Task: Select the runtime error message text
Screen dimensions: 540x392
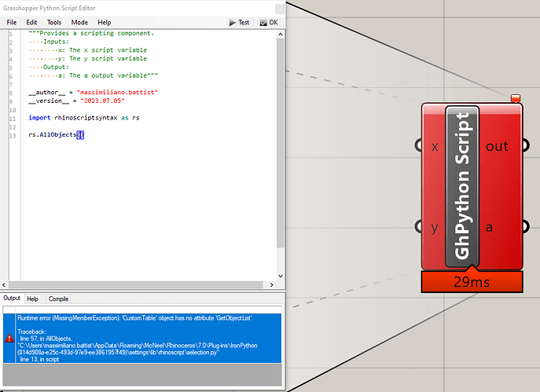Action: (x=134, y=318)
